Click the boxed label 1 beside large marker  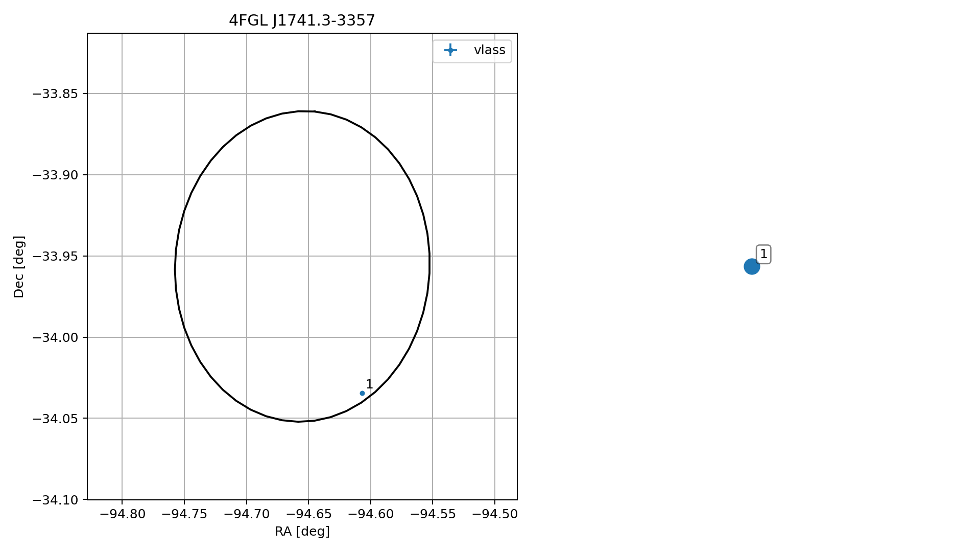click(x=763, y=254)
